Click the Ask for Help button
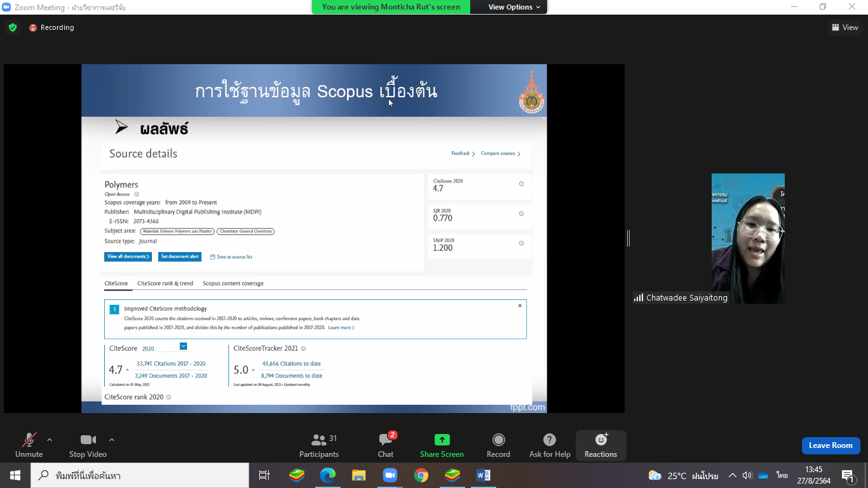868x488 pixels. [550, 445]
